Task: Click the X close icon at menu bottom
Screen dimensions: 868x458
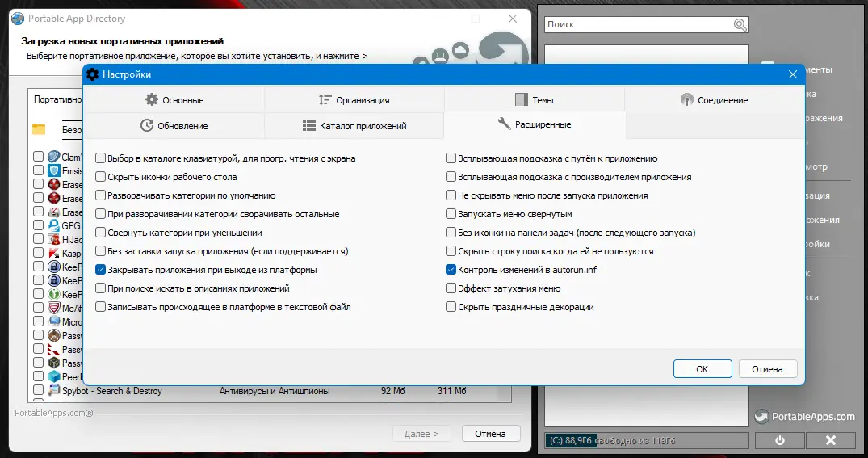Action: click(x=831, y=440)
